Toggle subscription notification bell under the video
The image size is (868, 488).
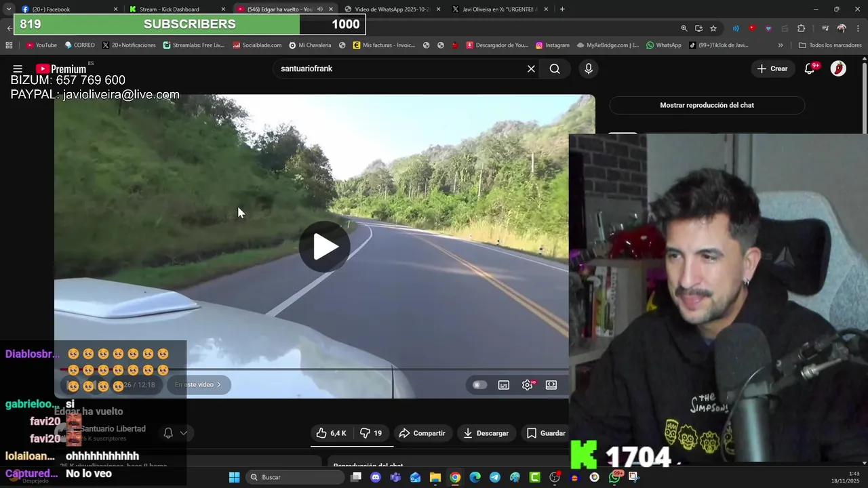(x=168, y=433)
